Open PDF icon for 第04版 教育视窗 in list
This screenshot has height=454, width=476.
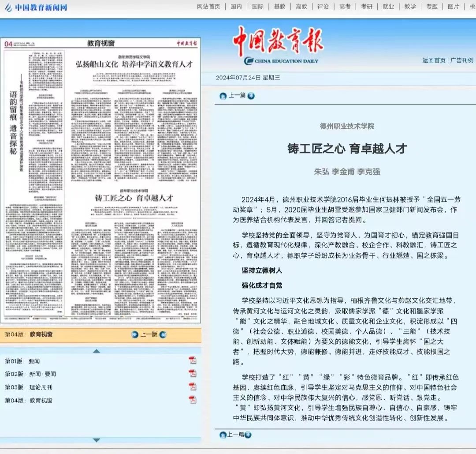pos(193,400)
